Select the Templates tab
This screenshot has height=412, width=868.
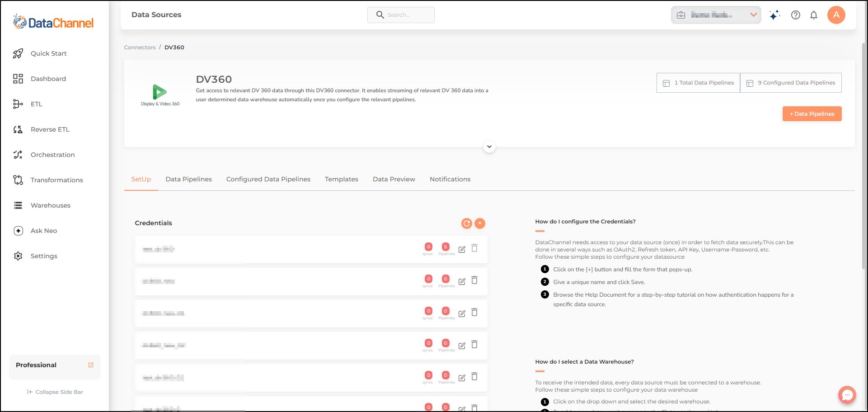click(x=342, y=179)
